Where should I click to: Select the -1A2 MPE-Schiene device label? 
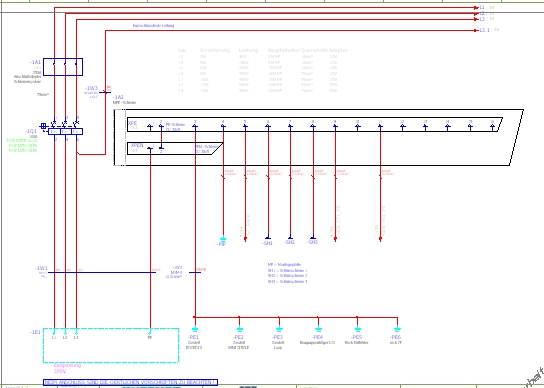coord(118,97)
